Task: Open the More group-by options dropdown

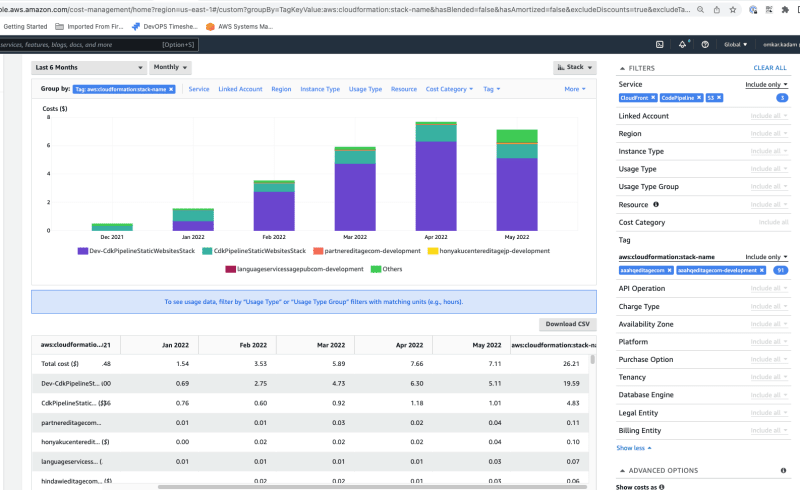Action: pos(574,89)
